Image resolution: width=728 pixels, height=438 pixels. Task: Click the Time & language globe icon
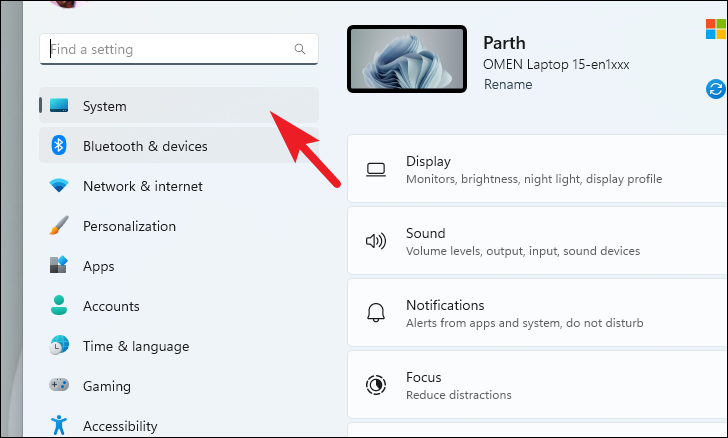coord(59,345)
